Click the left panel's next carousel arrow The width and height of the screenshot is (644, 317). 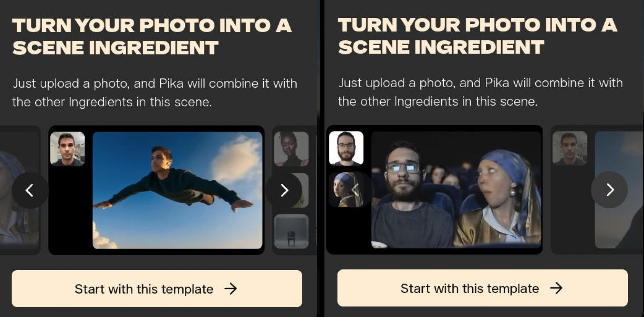pos(284,191)
